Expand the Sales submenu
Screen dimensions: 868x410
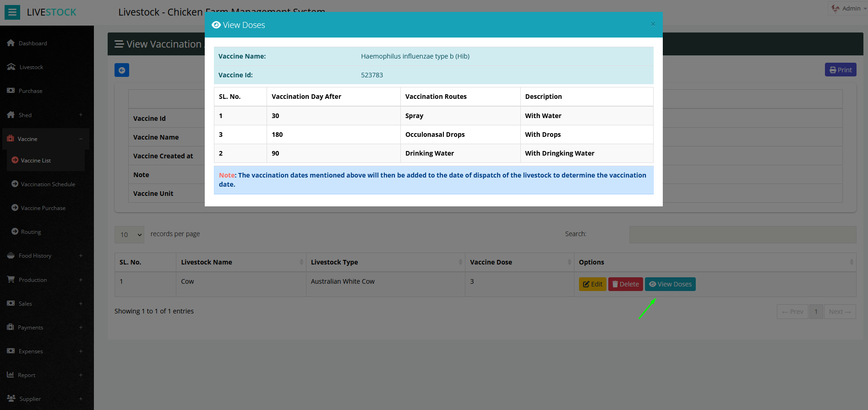point(81,303)
